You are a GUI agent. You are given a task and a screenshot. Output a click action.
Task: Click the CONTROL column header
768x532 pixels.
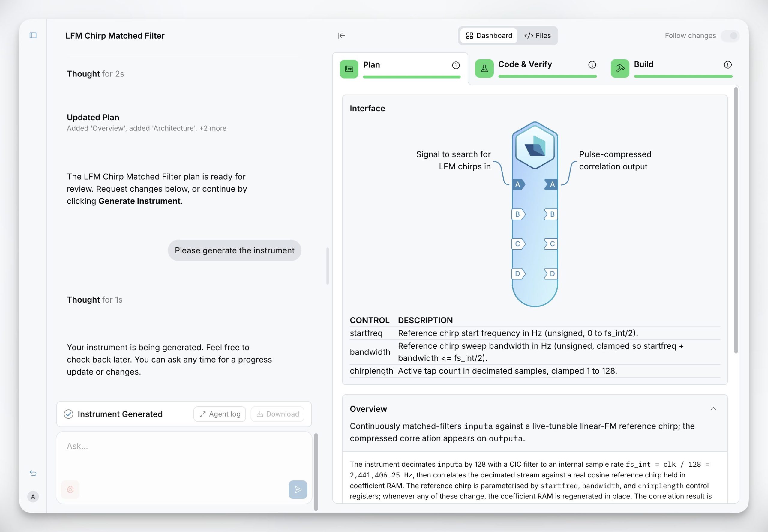coord(370,320)
